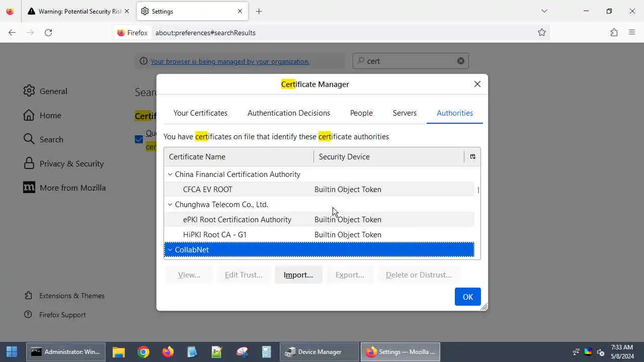644x362 pixels.
Task: Click the Import... button
Action: click(298, 275)
